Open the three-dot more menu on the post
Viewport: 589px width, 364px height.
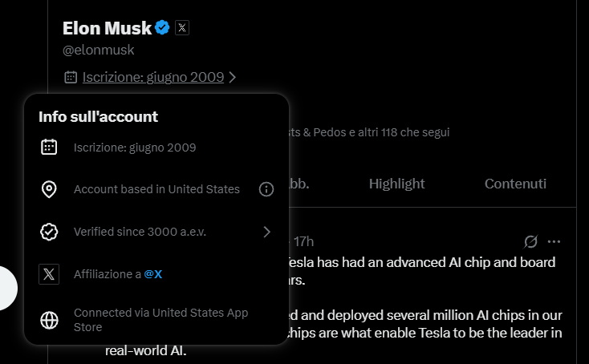point(554,241)
